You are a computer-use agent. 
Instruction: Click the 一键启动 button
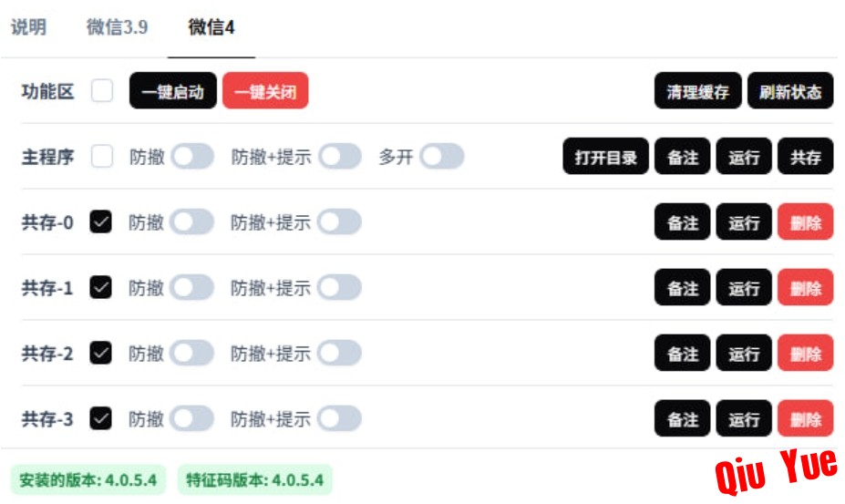173,90
